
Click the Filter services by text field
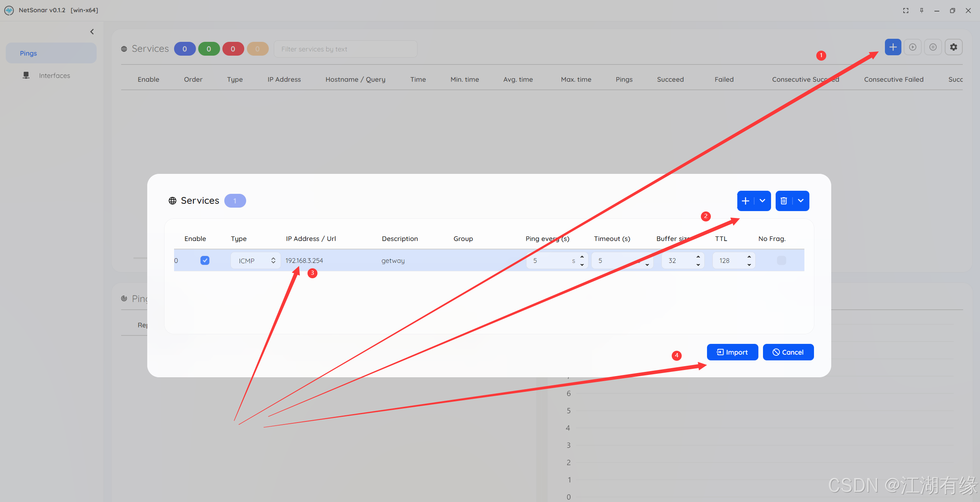click(345, 49)
